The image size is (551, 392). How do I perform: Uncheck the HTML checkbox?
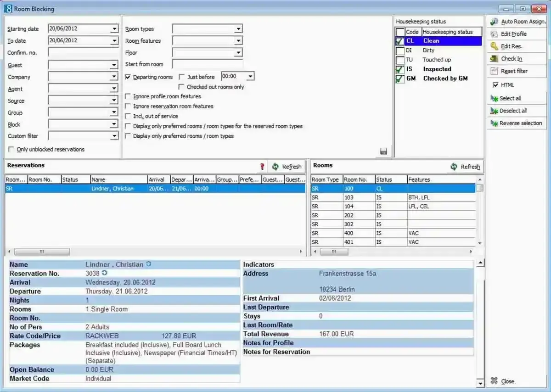pos(495,85)
